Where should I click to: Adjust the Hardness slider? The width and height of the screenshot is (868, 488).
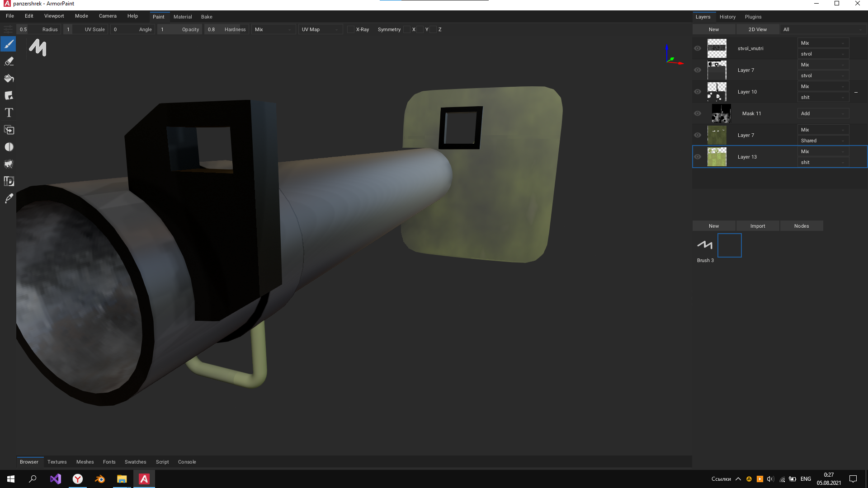point(226,29)
